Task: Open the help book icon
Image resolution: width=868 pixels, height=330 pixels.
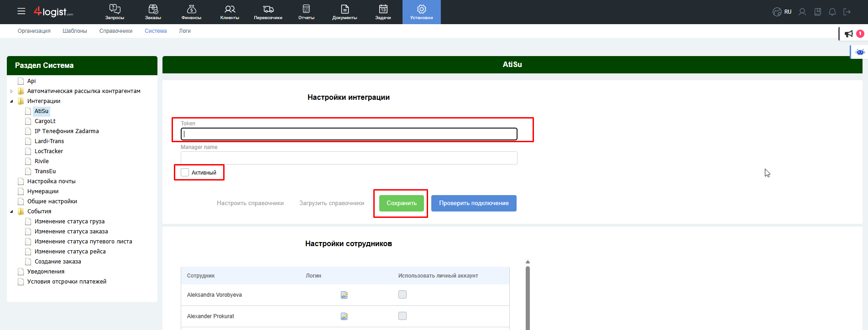Action: [x=818, y=12]
